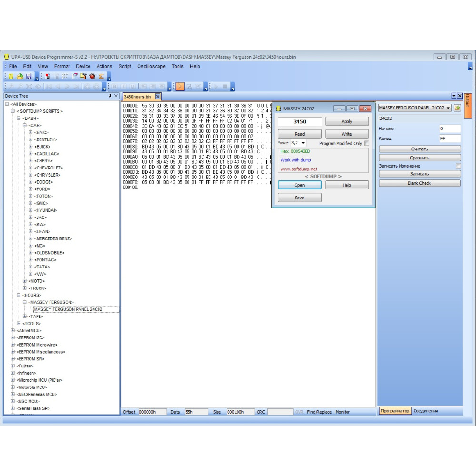Image resolution: width=476 pixels, height=476 pixels.
Task: Toggle the Записать Изменение checkbox
Action: 458,166
